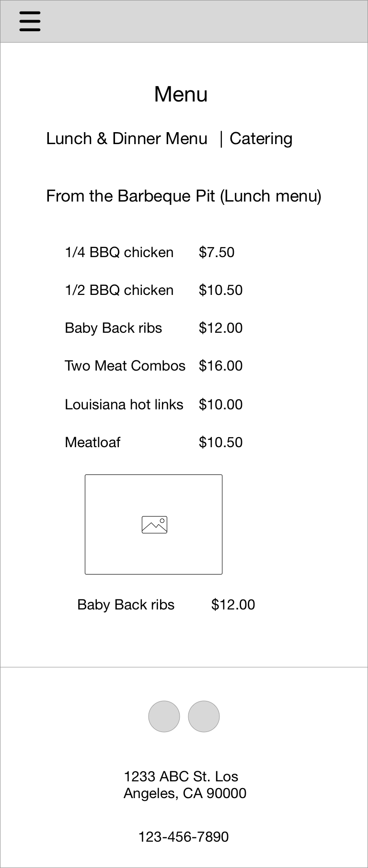Click Baby Back ribs caption below image

(126, 605)
